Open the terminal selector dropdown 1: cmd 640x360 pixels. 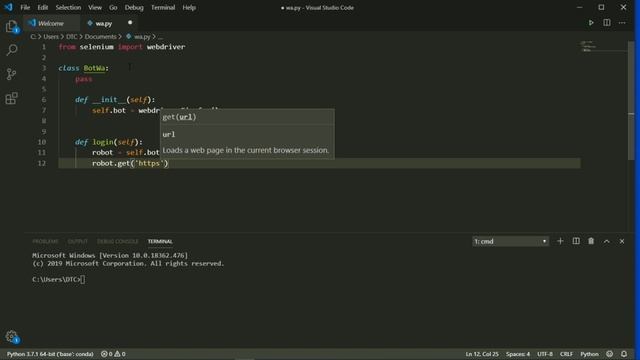pyautogui.click(x=510, y=242)
